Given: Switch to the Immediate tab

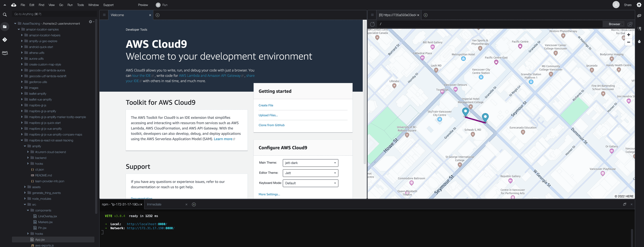Looking at the screenshot, I should (x=154, y=205).
